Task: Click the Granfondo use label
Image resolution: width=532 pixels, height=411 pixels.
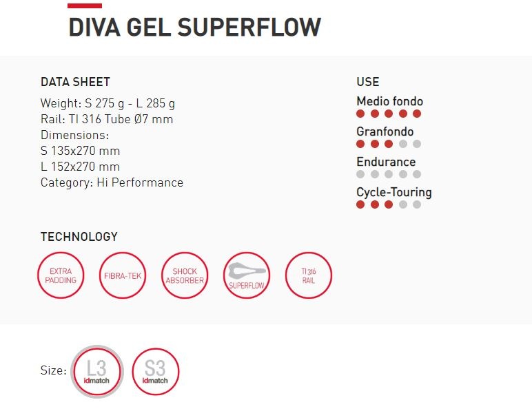Action: coord(385,131)
